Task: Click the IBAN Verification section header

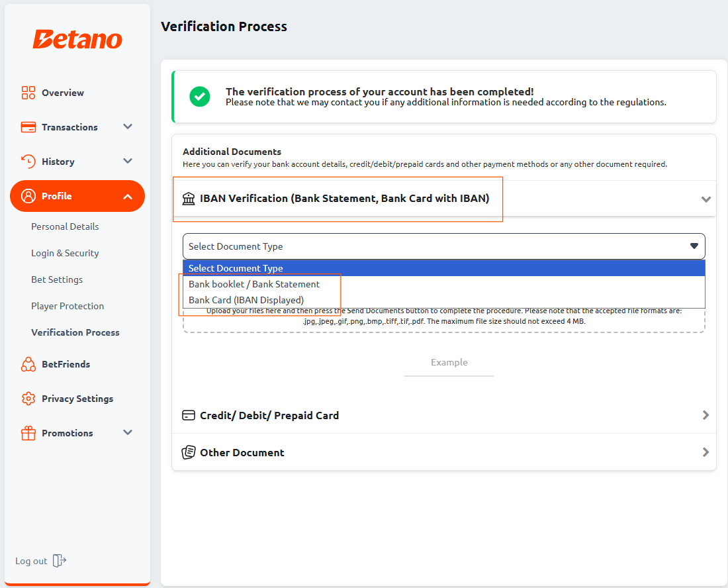Action: pos(444,199)
